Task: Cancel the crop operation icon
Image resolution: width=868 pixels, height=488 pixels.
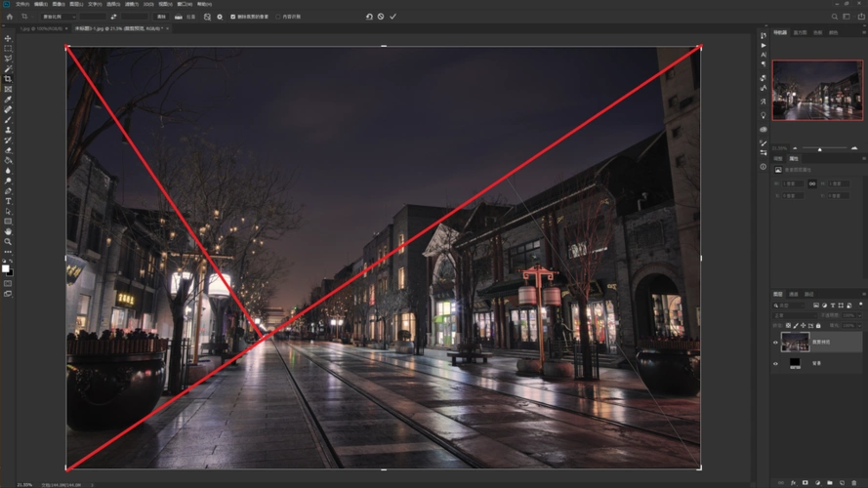Action: (381, 17)
